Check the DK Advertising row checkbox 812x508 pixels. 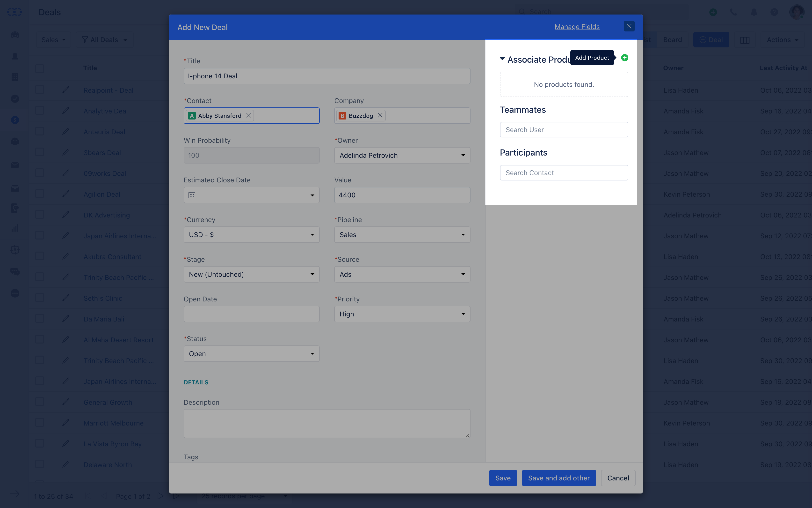(x=40, y=215)
